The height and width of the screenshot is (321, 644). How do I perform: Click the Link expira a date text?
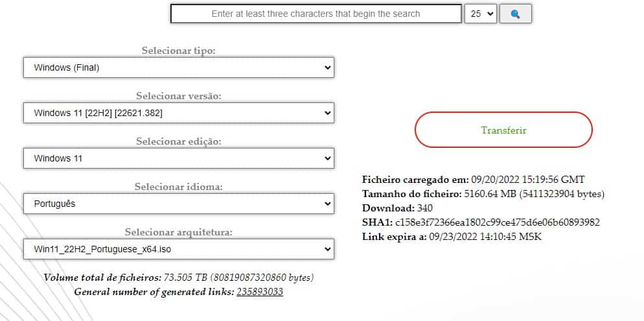pos(485,237)
